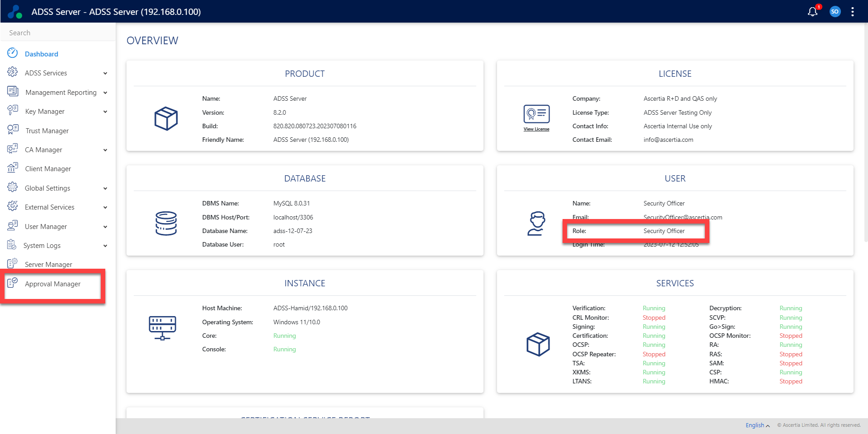Expand the Global Settings chevron

[105, 188]
